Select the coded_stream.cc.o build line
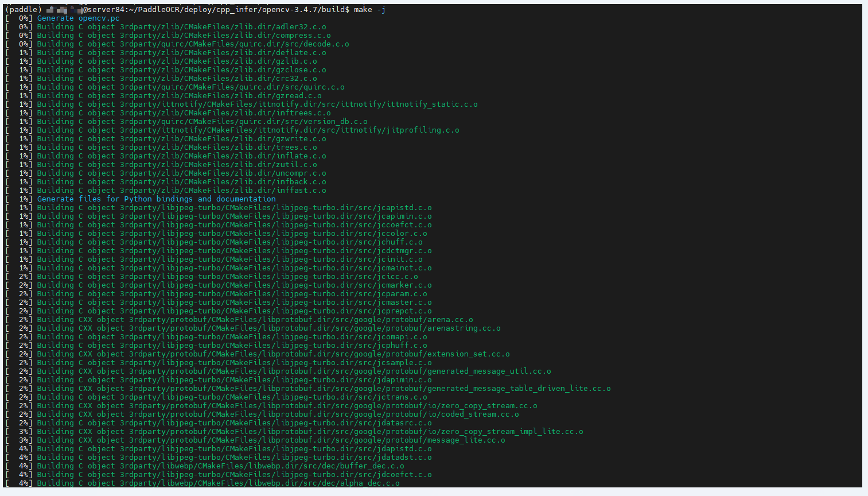The width and height of the screenshot is (868, 496). pos(262,414)
